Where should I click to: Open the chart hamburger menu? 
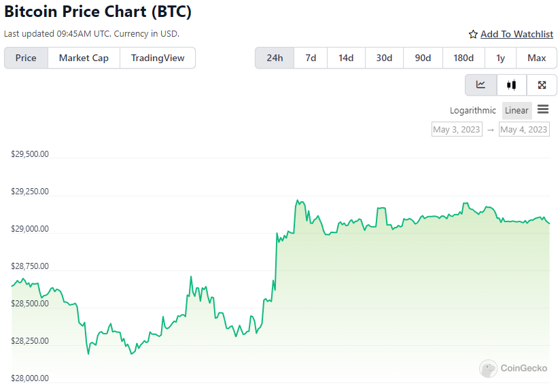(x=543, y=109)
